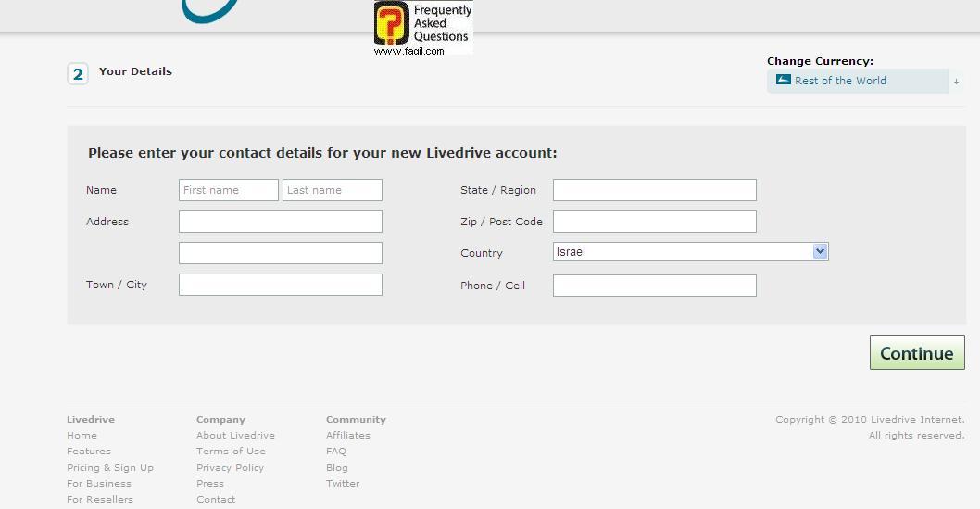The image size is (980, 509).
Task: Click the flag icon in currency selector
Action: point(783,80)
